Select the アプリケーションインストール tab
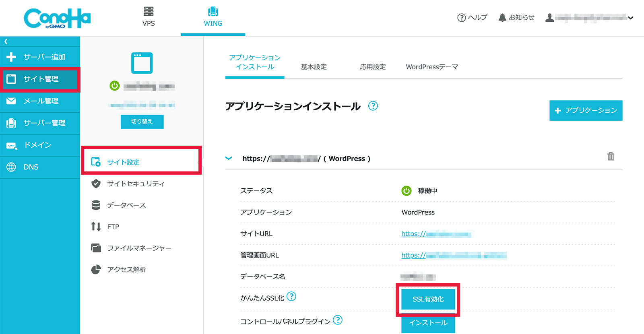 click(x=255, y=62)
